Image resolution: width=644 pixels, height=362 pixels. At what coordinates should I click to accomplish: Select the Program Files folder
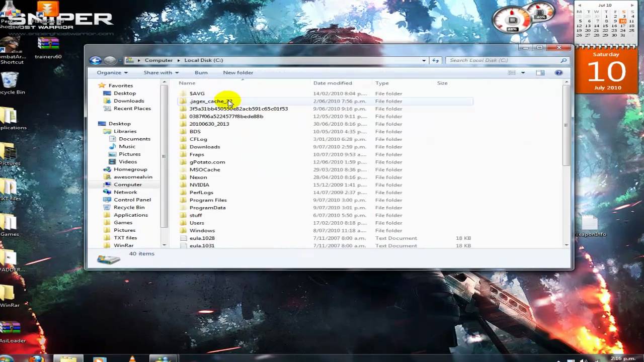(208, 200)
